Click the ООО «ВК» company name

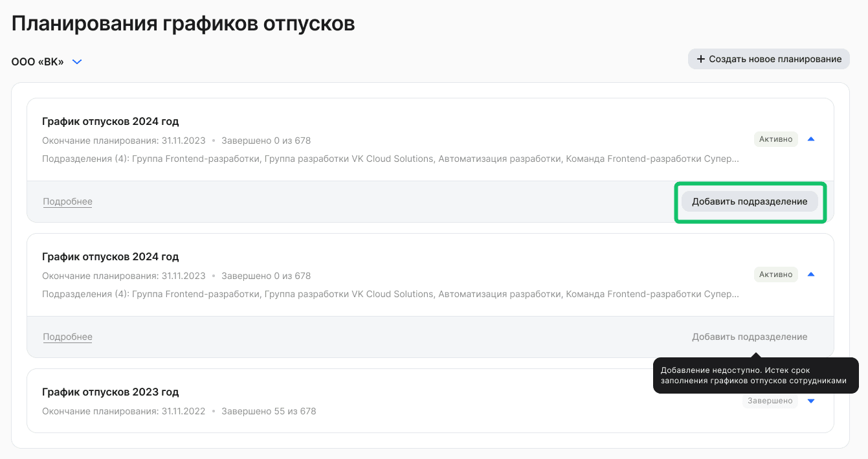(38, 62)
